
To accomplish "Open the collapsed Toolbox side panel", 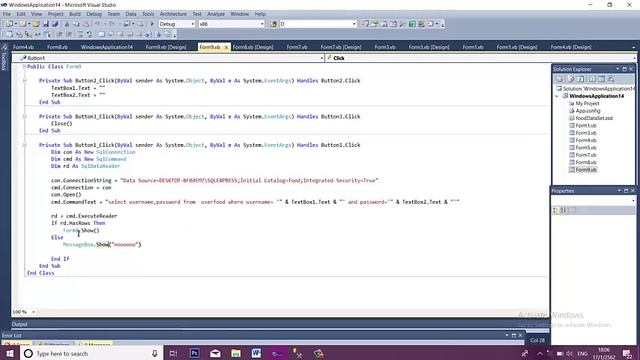I will pyautogui.click(x=4, y=58).
